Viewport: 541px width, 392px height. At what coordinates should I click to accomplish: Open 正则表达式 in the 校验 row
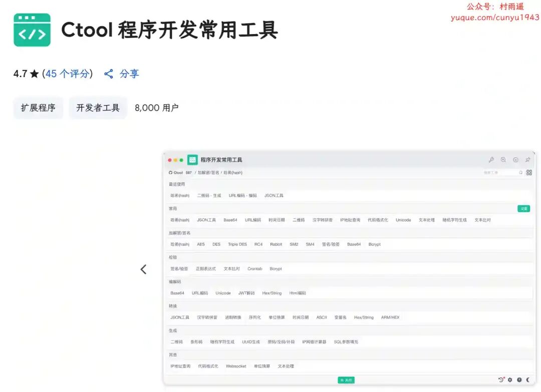[x=206, y=269]
